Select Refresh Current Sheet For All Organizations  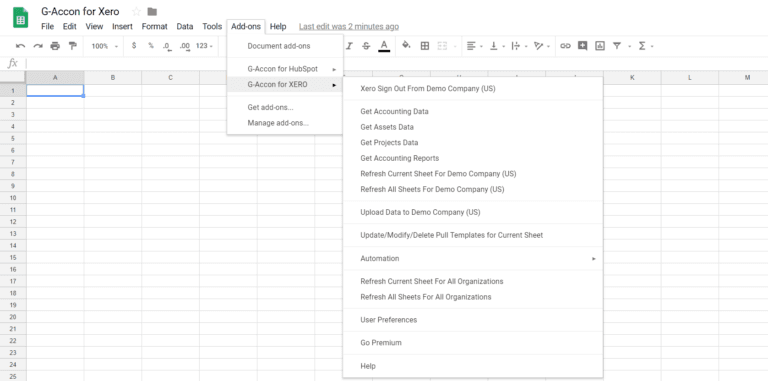[x=473, y=281]
